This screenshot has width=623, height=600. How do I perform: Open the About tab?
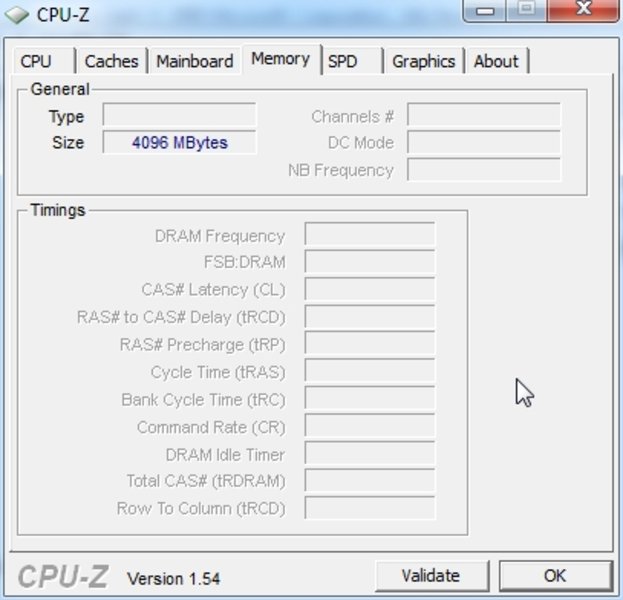pyautogui.click(x=497, y=61)
